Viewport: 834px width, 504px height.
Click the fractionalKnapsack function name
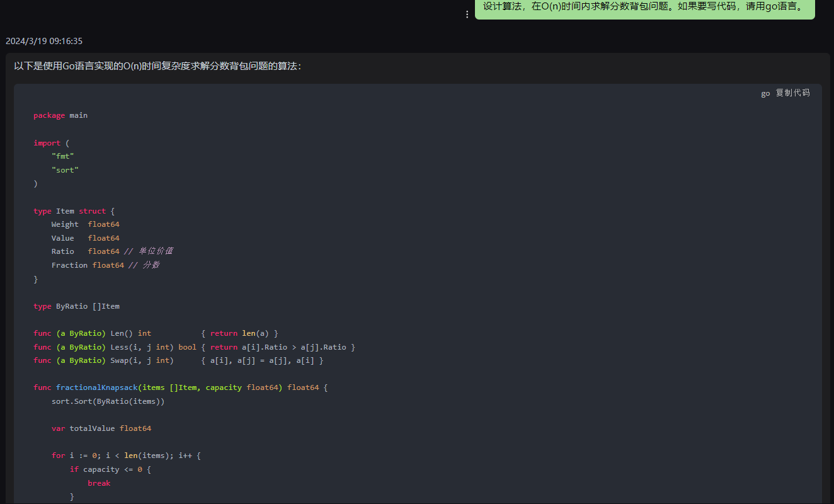[x=96, y=387]
